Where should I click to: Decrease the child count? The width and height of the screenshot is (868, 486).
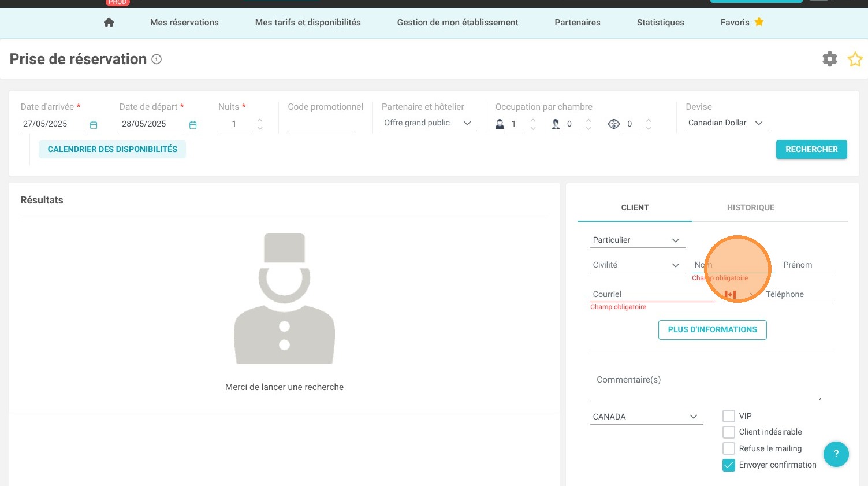pos(588,128)
